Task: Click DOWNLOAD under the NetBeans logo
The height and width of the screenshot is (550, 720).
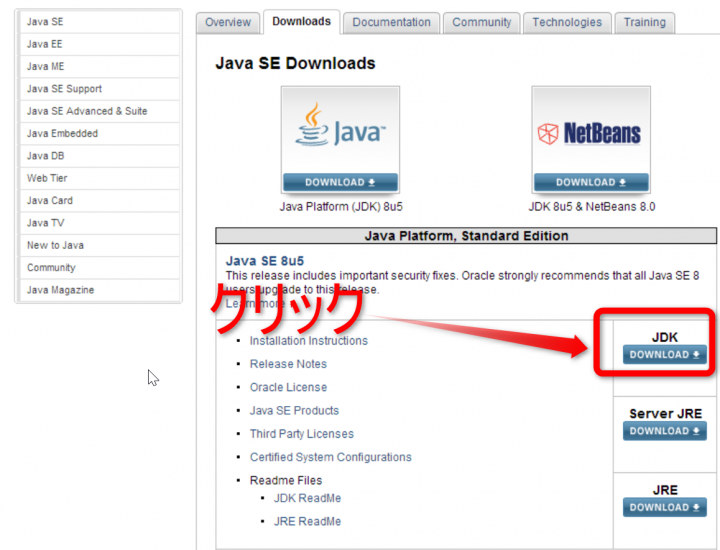Action: tap(591, 182)
